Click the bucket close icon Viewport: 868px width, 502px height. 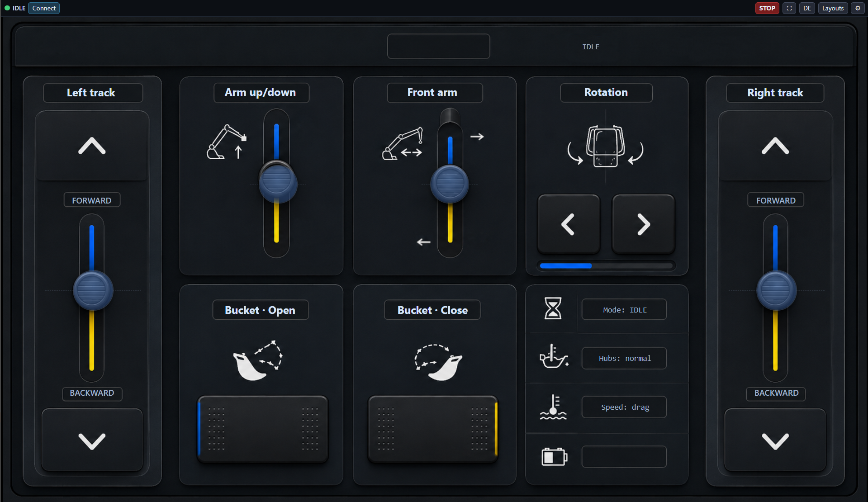pyautogui.click(x=439, y=362)
